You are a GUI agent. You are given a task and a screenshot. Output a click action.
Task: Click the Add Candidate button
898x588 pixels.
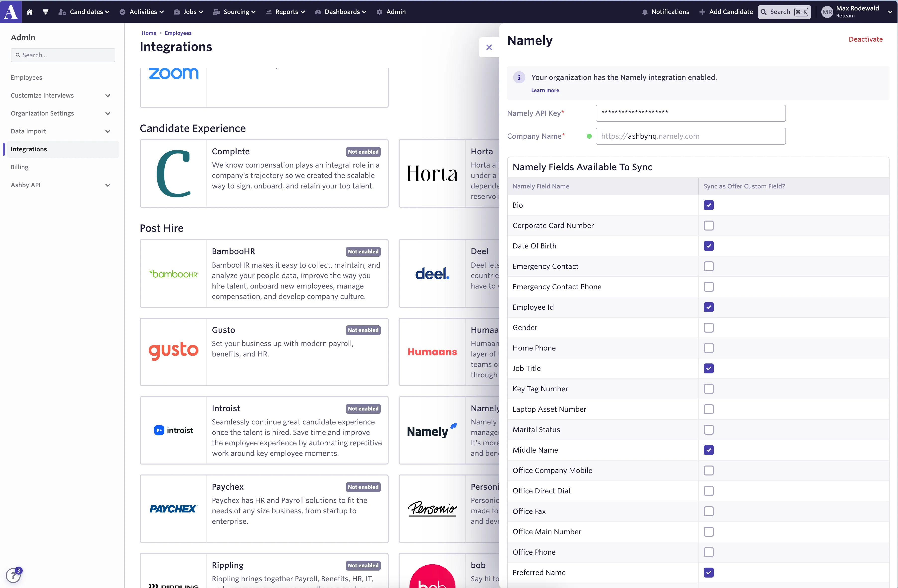click(726, 12)
